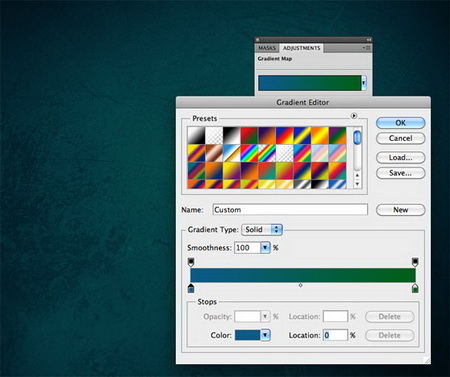Click the presets scroll down arrow

[x=357, y=184]
